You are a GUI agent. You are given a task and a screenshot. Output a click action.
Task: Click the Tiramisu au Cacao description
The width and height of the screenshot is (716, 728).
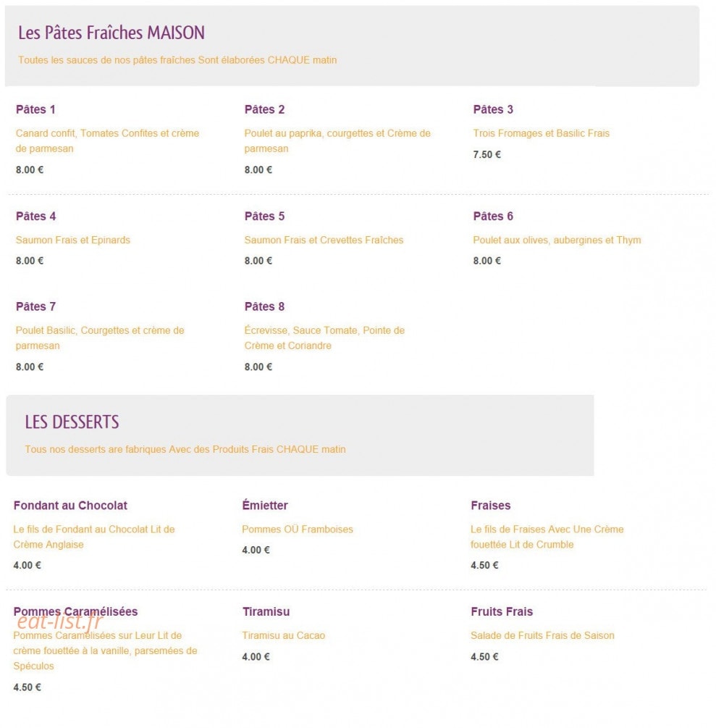(x=284, y=635)
